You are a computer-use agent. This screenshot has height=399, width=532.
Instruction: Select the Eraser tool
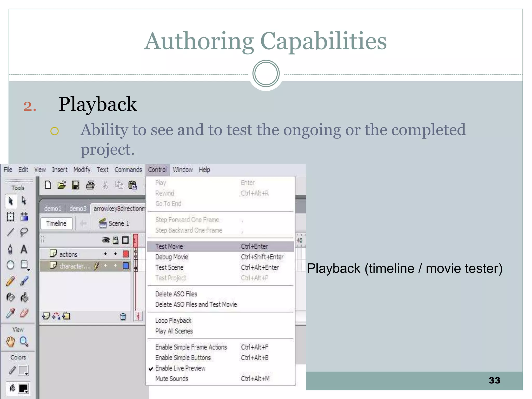click(24, 313)
